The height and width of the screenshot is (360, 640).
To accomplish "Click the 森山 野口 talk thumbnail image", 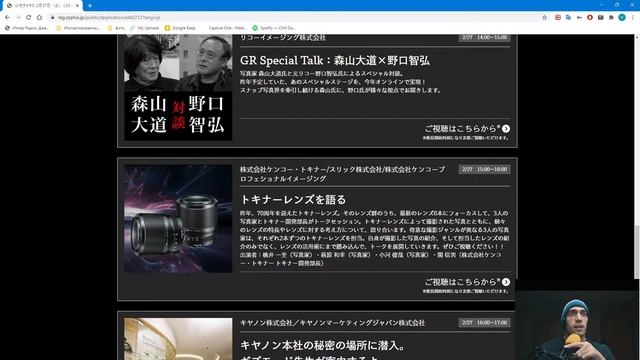I will (x=178, y=87).
